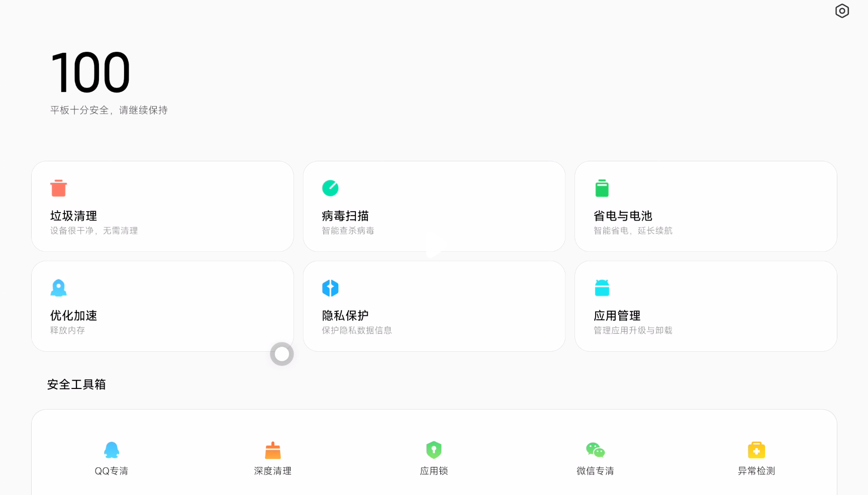Screen dimensions: 868x495
Task: Open the 隐私保护 card
Action: coord(434,306)
